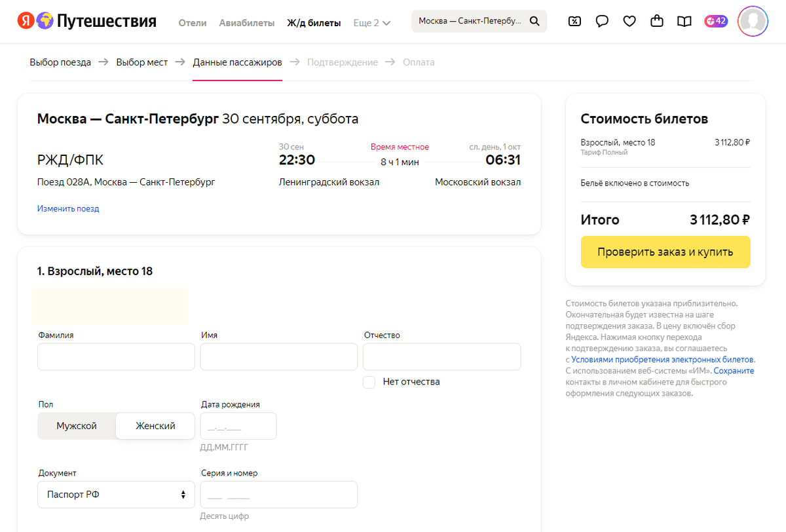The width and height of the screenshot is (786, 532).
Task: Open the travel journal book icon
Action: [x=684, y=22]
